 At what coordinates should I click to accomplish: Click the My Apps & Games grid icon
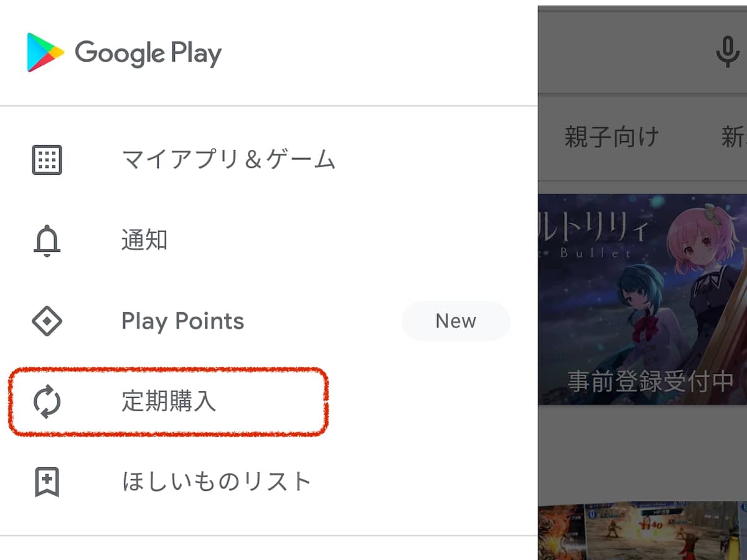[x=47, y=160]
